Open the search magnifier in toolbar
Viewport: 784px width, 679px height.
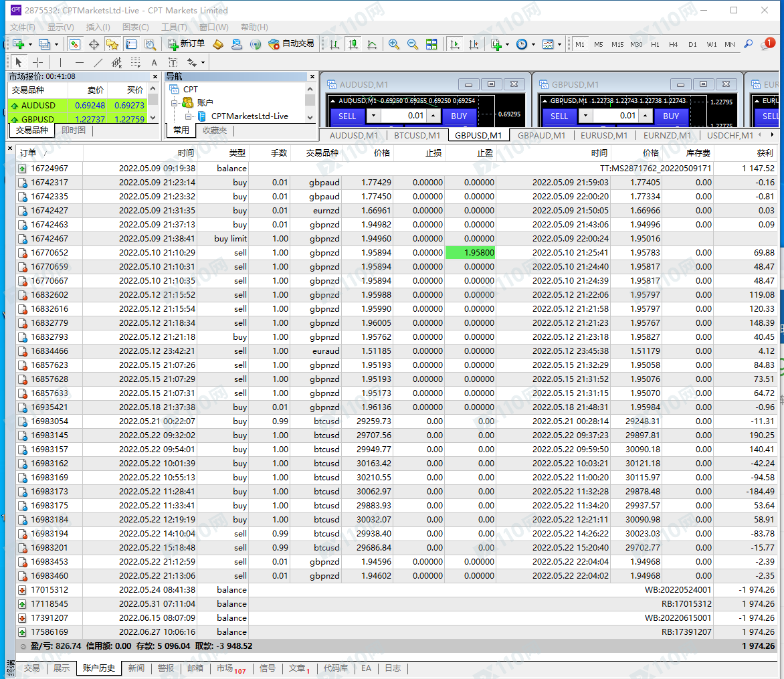(x=749, y=44)
